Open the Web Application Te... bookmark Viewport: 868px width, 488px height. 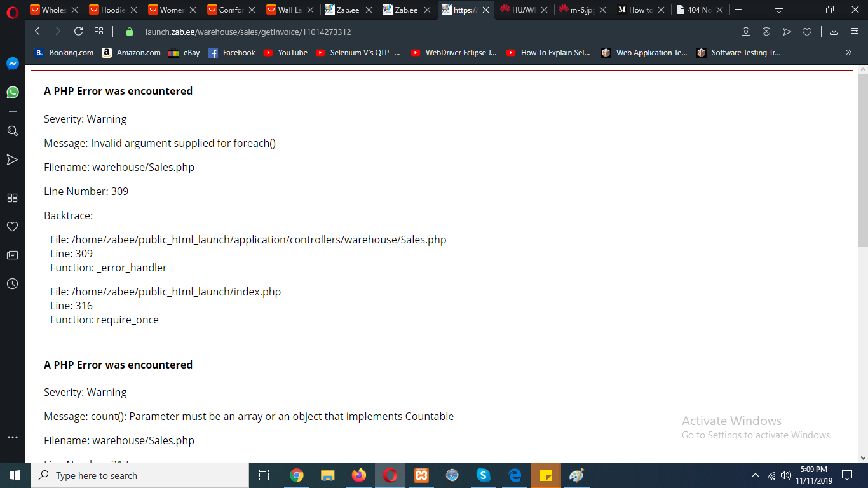(x=644, y=53)
